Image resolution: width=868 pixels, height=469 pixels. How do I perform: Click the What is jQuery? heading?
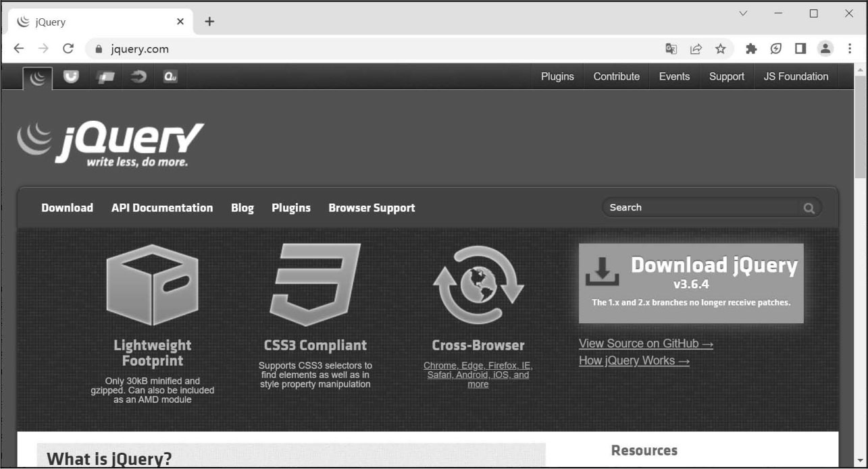point(109,459)
